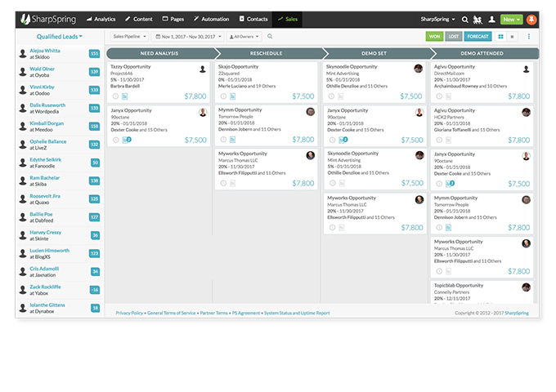Click the search icon beside All Owners filter
The width and height of the screenshot is (556, 392).
tap(270, 37)
